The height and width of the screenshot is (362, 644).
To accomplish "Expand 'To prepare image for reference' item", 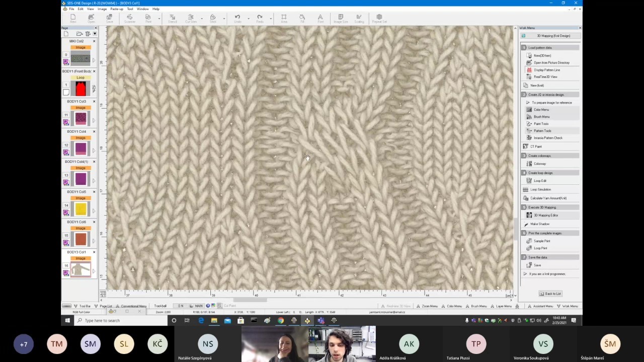I will [x=551, y=103].
